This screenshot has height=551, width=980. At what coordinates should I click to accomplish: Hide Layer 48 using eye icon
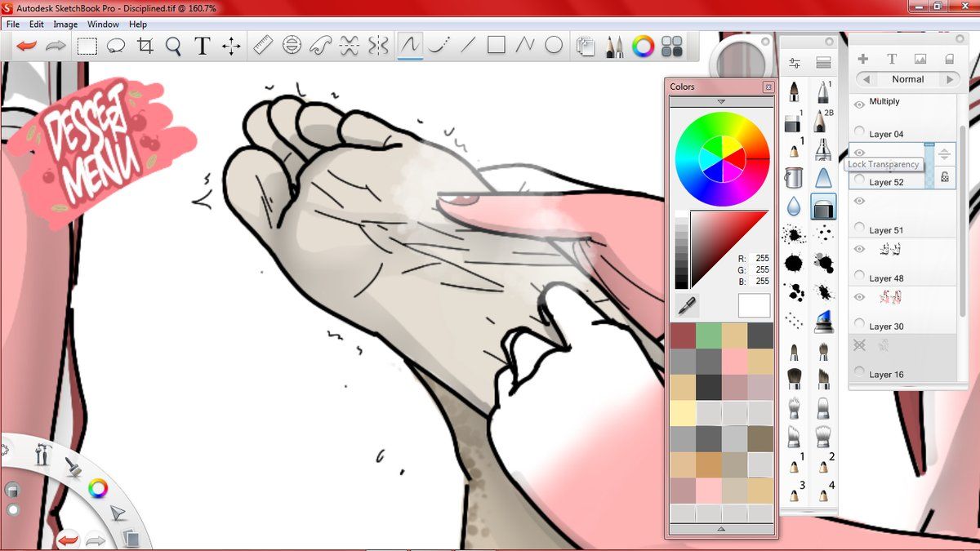tap(859, 249)
